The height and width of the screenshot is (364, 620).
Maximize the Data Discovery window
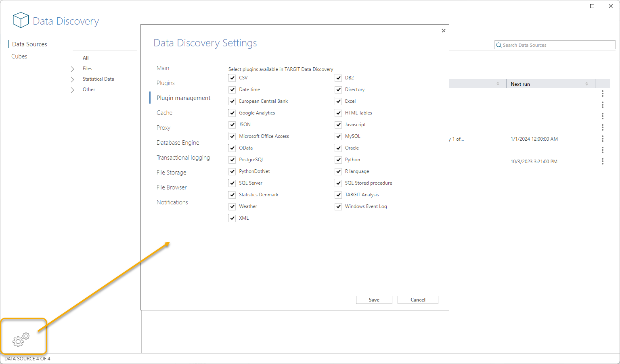(x=592, y=6)
